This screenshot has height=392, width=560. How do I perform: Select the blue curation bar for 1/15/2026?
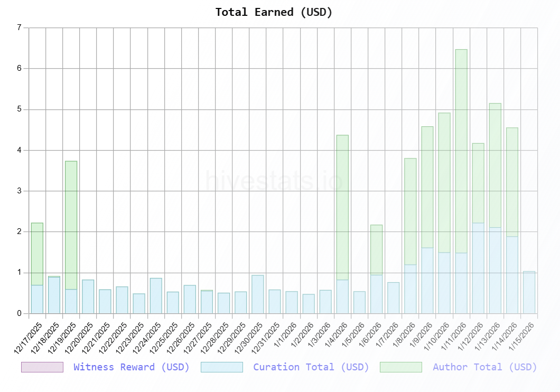point(529,292)
